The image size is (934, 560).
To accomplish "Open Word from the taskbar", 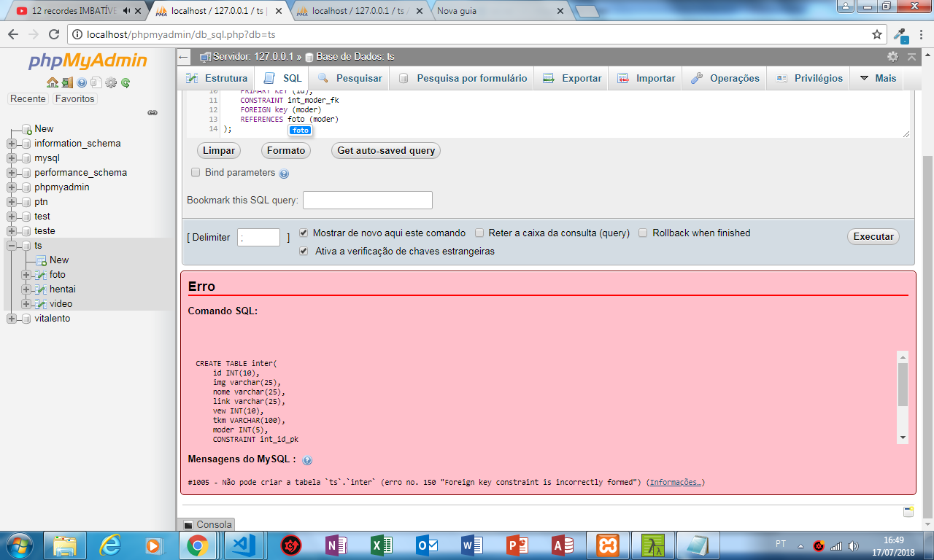I will click(472, 545).
